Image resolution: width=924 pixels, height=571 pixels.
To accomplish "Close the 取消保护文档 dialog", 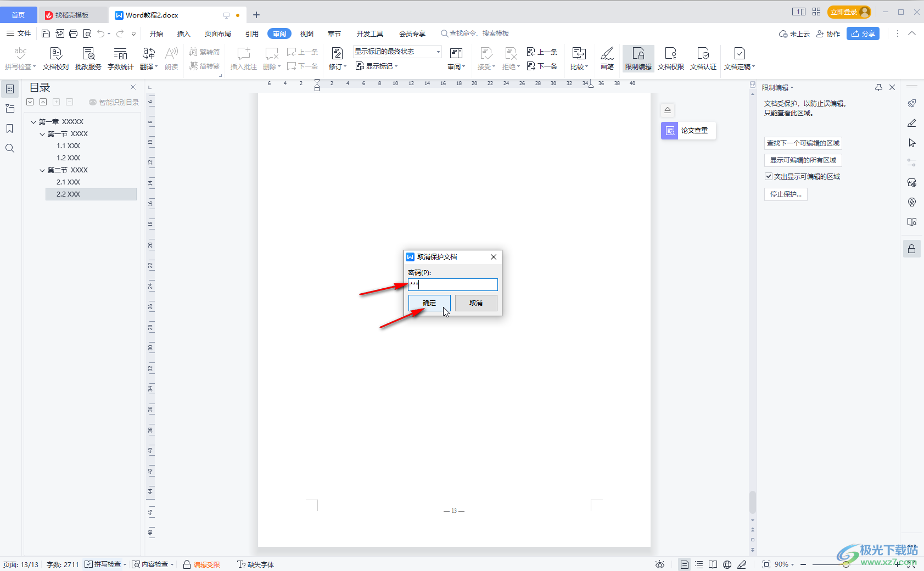I will coord(494,257).
